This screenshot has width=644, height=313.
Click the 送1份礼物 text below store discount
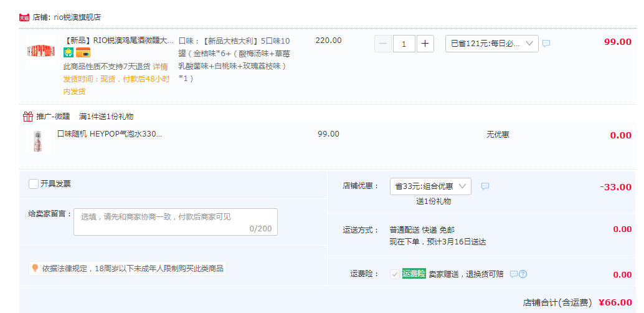click(433, 201)
